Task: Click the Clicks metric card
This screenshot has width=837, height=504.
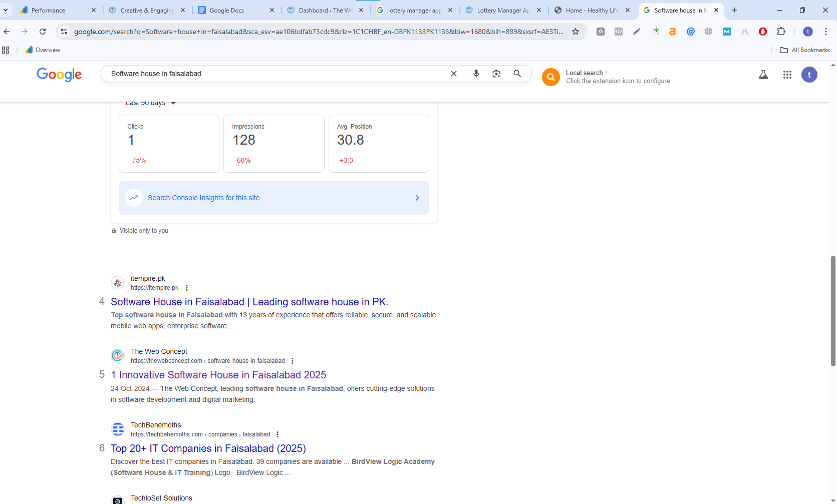Action: [x=169, y=144]
